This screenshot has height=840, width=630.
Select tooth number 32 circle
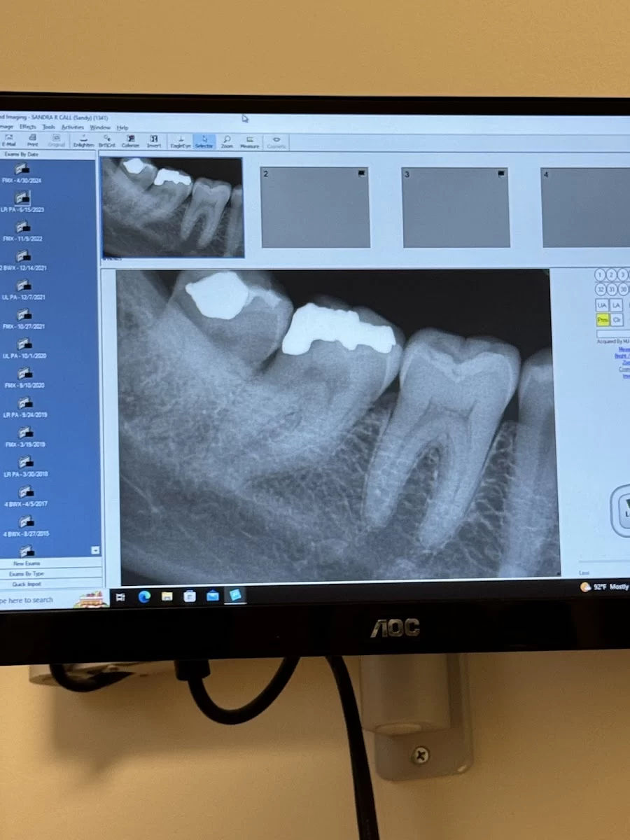(600, 289)
